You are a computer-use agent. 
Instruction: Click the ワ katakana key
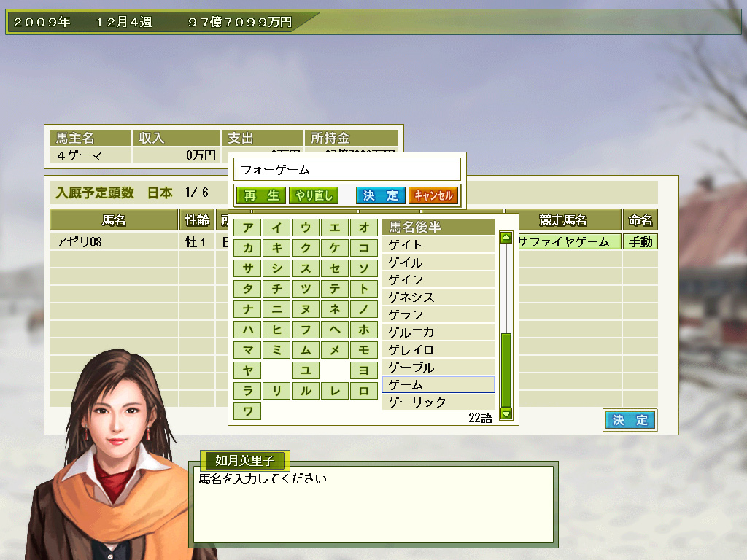(x=248, y=411)
